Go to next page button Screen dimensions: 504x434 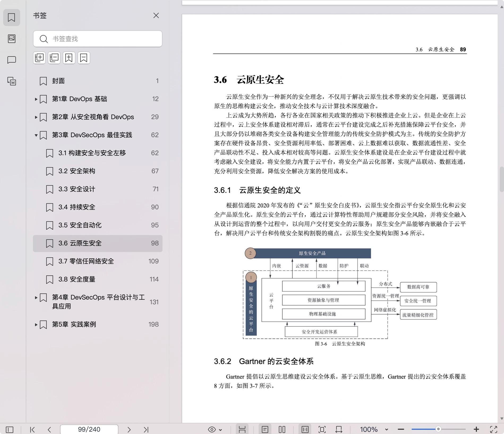[x=129, y=429]
